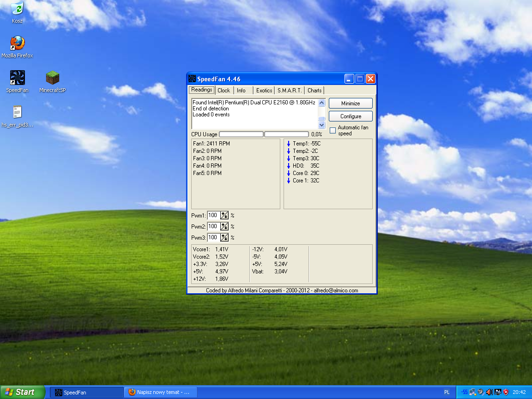Image resolution: width=532 pixels, height=399 pixels.
Task: Open the SpeedFan desktop shortcut icon
Action: (x=17, y=78)
